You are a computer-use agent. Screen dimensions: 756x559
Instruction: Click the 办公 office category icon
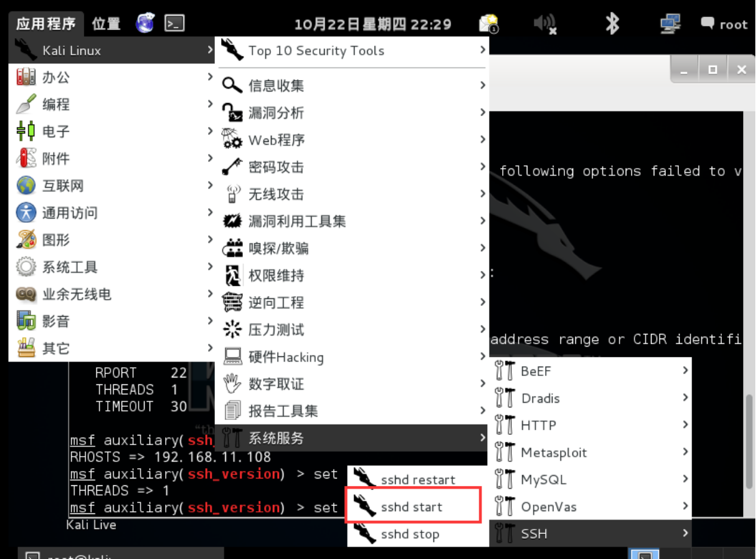click(x=25, y=77)
